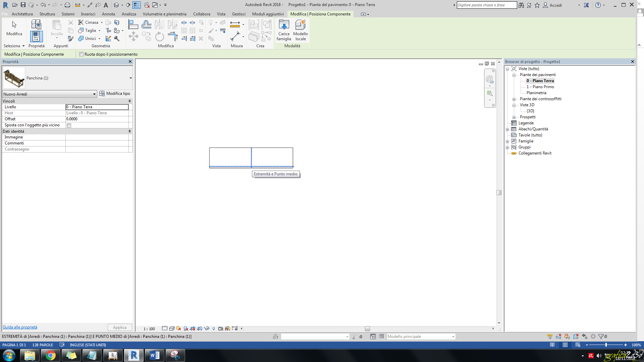644x362 pixels.
Task: Expand the Famiglie tree node
Action: tap(507, 141)
